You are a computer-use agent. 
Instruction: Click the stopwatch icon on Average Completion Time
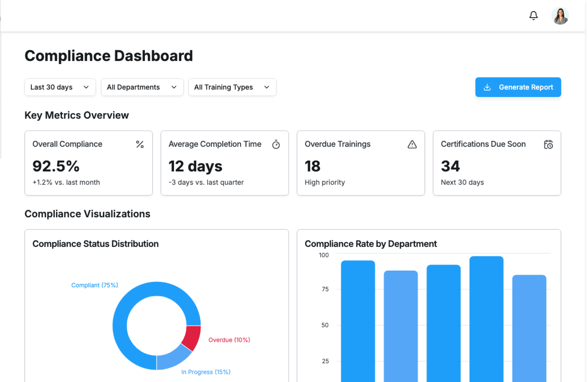point(276,144)
